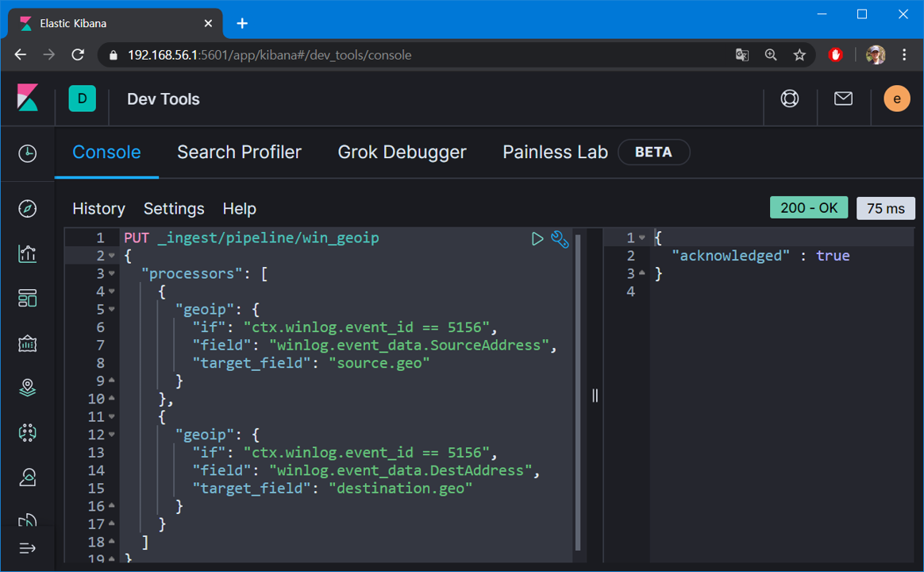
Task: Collapse the block at line 4
Action: [111, 292]
